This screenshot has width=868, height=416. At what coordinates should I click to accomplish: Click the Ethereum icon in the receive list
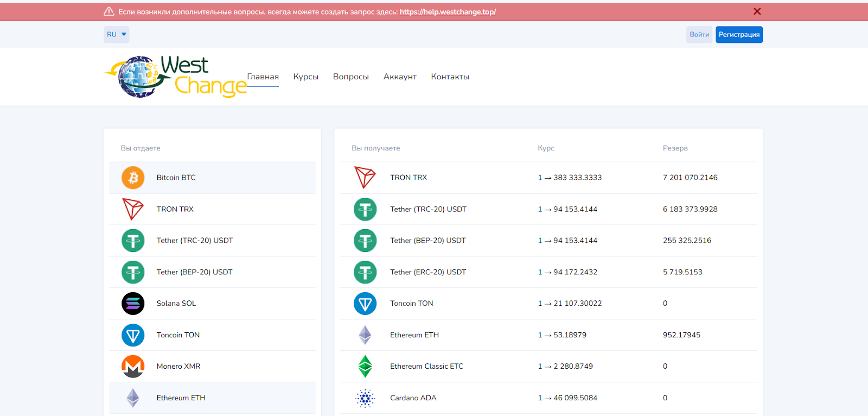click(x=365, y=335)
